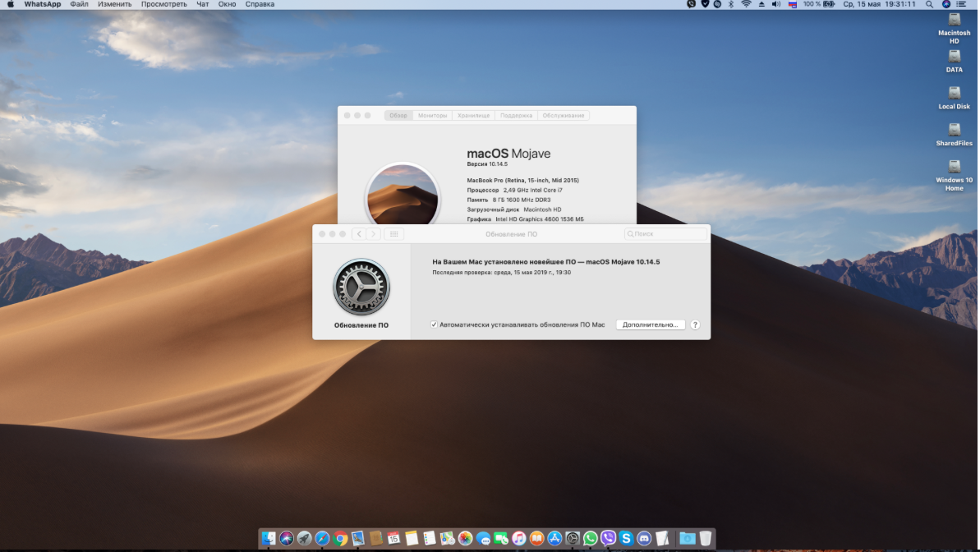This screenshot has width=980, height=552.
Task: Disable automatic Mac software updates checkbox
Action: [x=433, y=324]
